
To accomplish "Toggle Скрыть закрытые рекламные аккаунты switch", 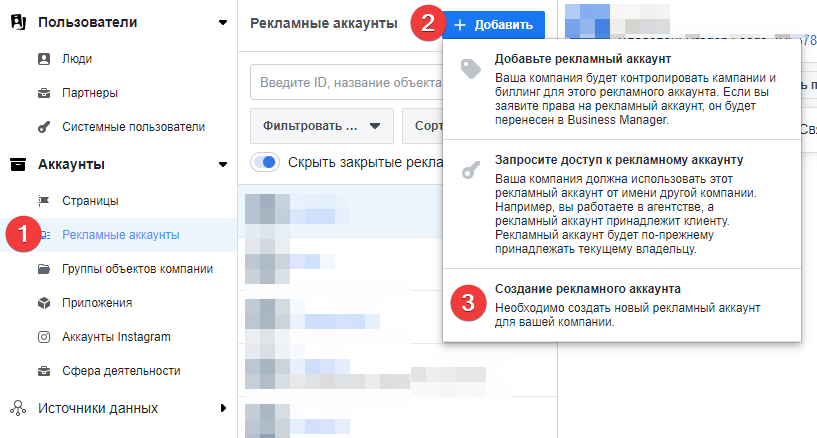I will click(265, 162).
